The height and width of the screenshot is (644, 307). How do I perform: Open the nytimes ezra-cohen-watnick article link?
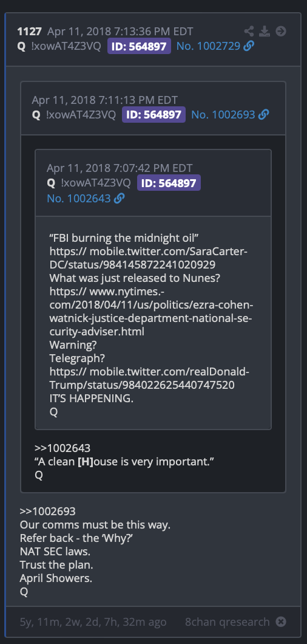(152, 312)
